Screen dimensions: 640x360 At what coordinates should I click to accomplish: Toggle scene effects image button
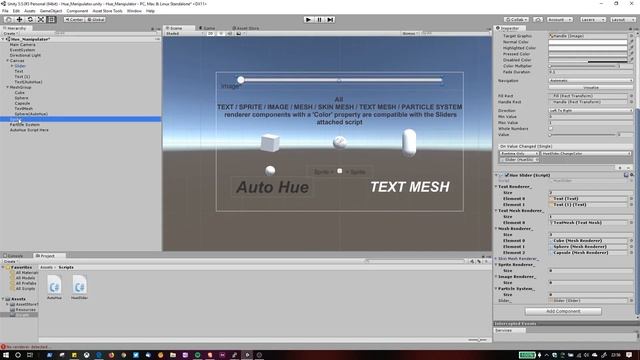pos(240,33)
